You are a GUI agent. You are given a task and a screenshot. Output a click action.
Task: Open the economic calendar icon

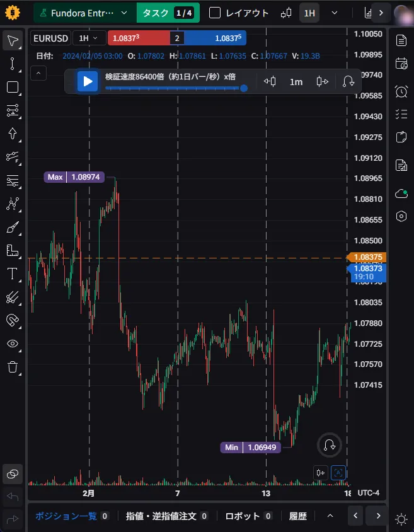401,64
